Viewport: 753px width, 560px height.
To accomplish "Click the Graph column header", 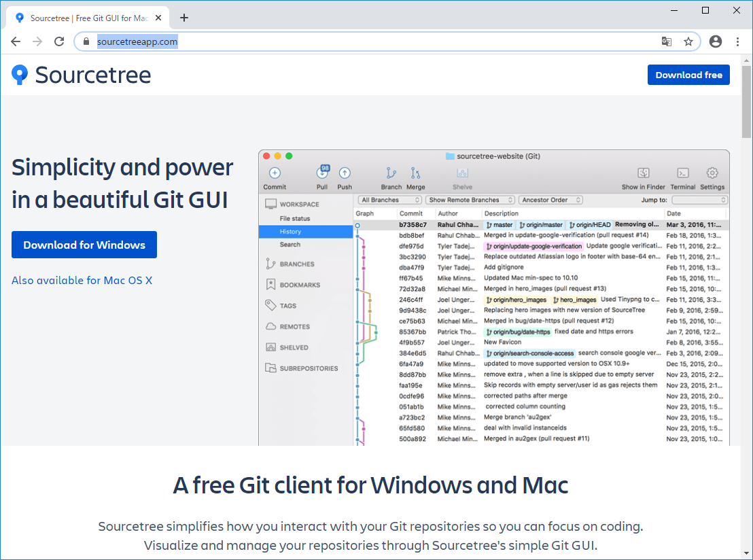I will (x=364, y=213).
